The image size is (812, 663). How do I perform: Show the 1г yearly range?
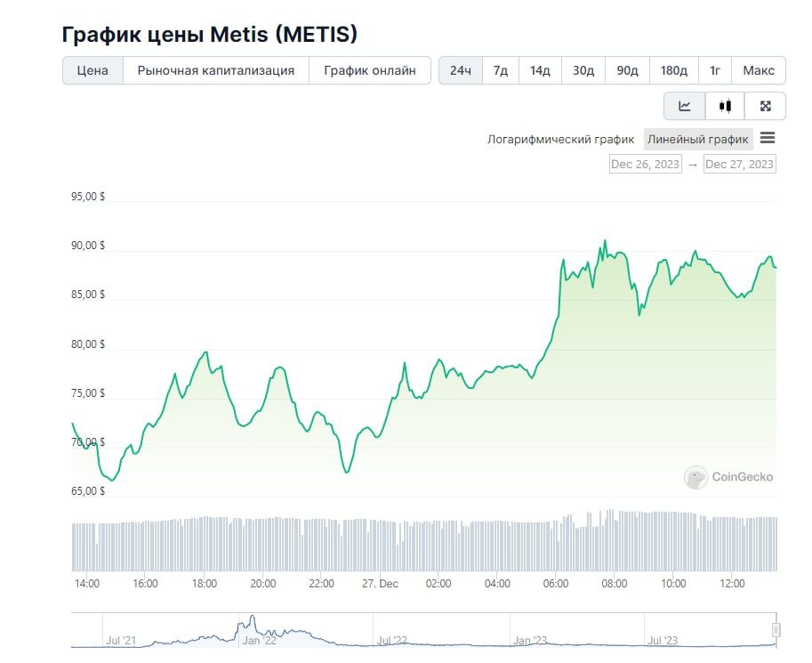pos(715,70)
